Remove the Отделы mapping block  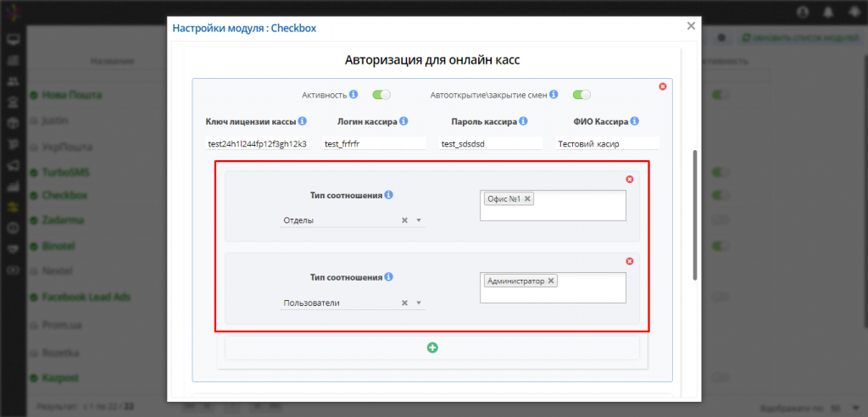tap(630, 180)
